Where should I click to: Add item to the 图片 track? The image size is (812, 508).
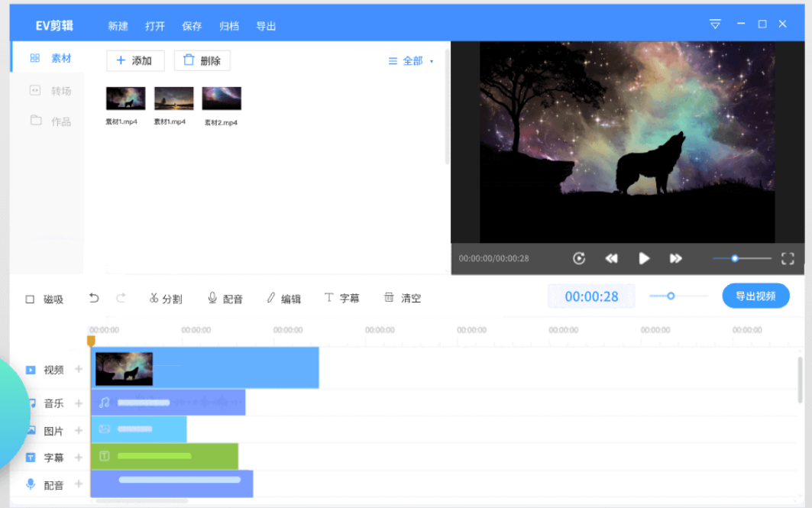pyautogui.click(x=79, y=430)
